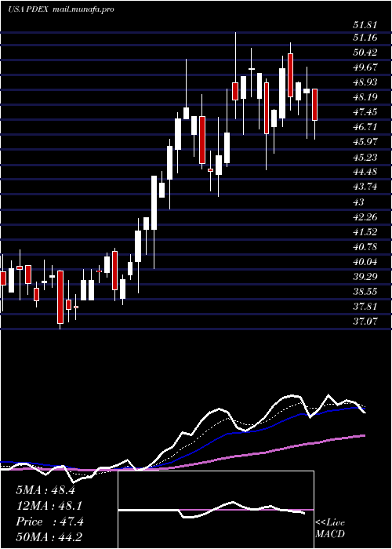This screenshot has height=549, width=392.
Task: Click the 51.81 price axis label
Action: (365, 25)
